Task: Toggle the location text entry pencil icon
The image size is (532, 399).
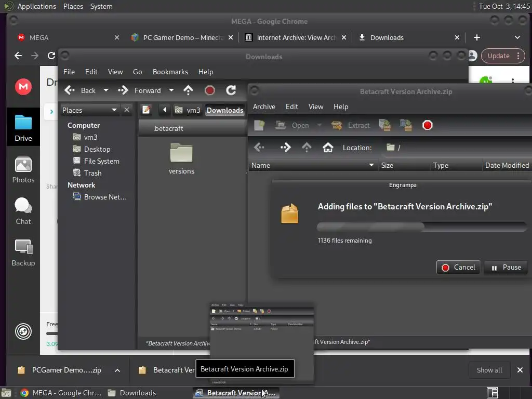Action: 146,110
